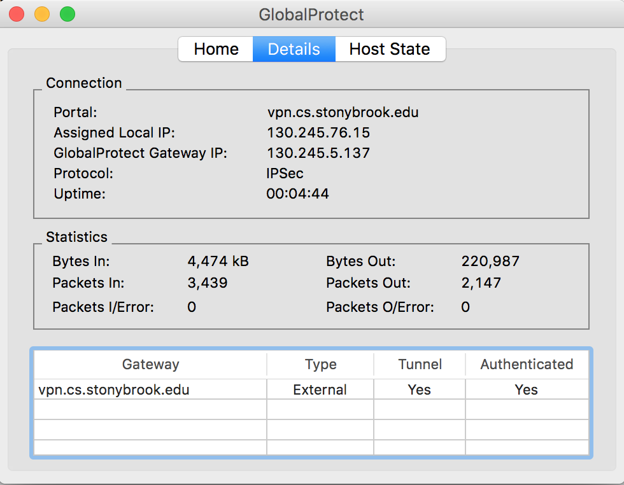This screenshot has width=624, height=485.
Task: Click the GlobalProtect Gateway IP: label
Action: pyautogui.click(x=140, y=153)
